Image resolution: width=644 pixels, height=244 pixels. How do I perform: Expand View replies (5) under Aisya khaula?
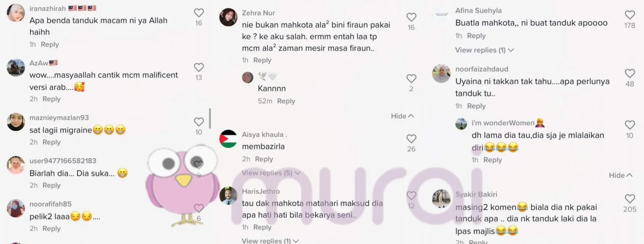[271, 173]
